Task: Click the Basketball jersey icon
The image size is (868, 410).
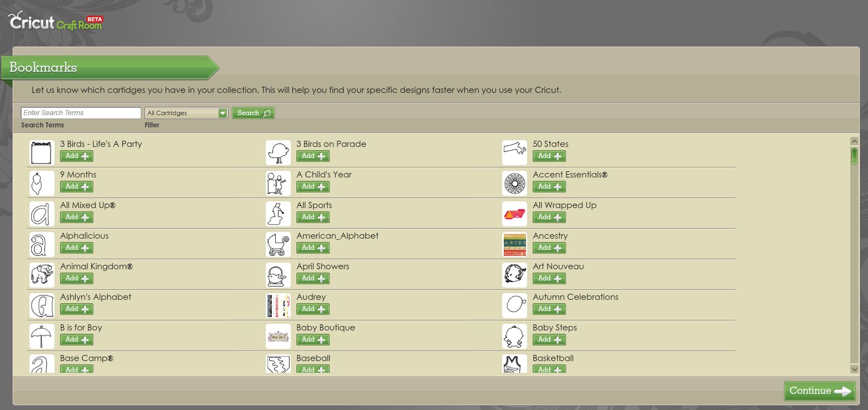Action: click(514, 364)
